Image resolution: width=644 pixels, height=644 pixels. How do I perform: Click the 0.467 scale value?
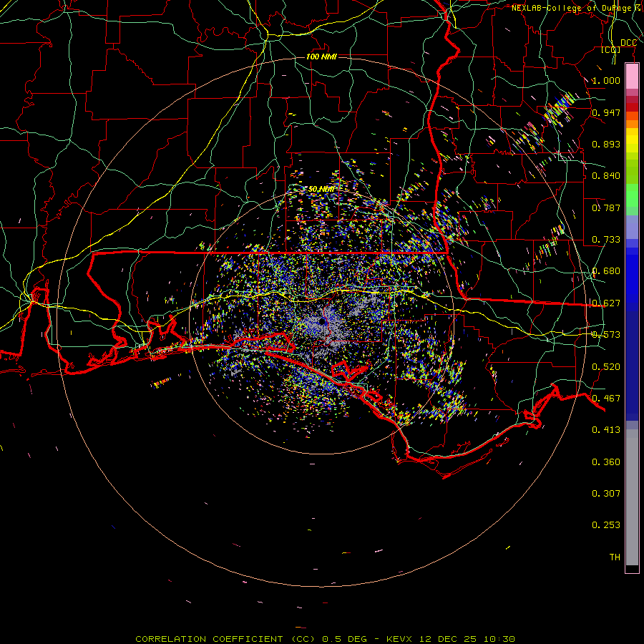coord(606,399)
